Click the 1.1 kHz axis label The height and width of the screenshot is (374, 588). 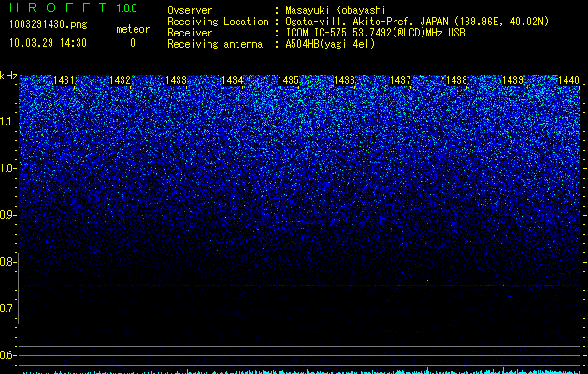point(7,122)
